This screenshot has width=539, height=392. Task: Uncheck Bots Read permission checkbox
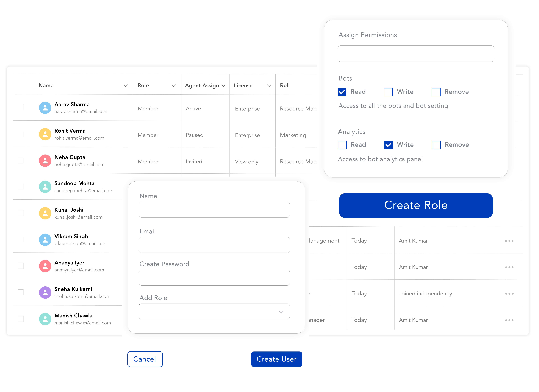342,92
